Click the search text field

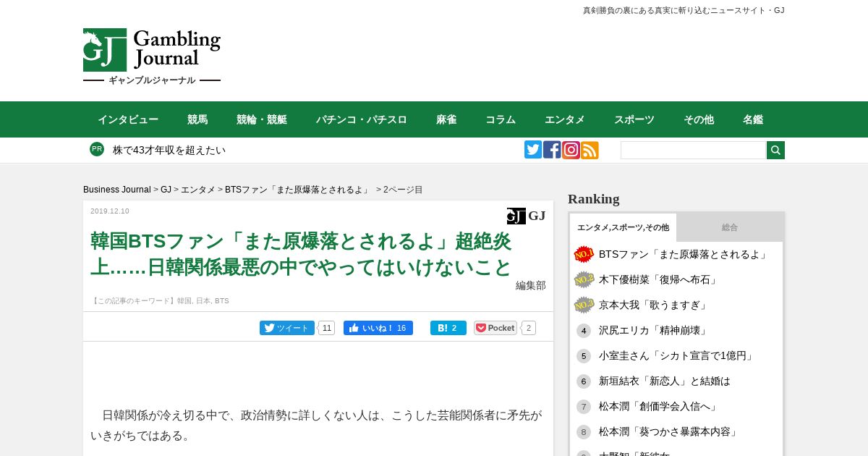coord(693,150)
